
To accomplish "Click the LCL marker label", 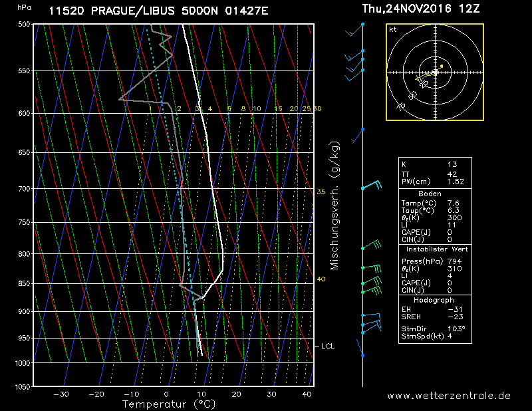I will 328,346.
